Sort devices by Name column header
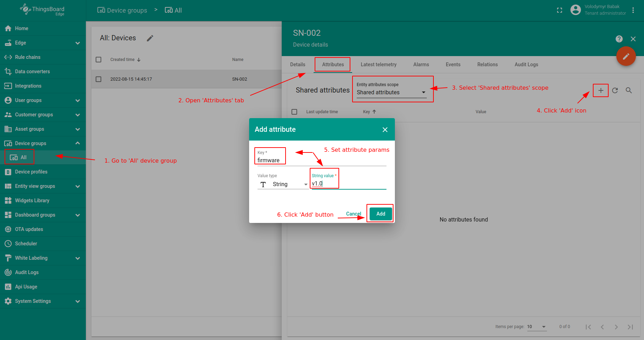Image resolution: width=644 pixels, height=340 pixels. (238, 60)
